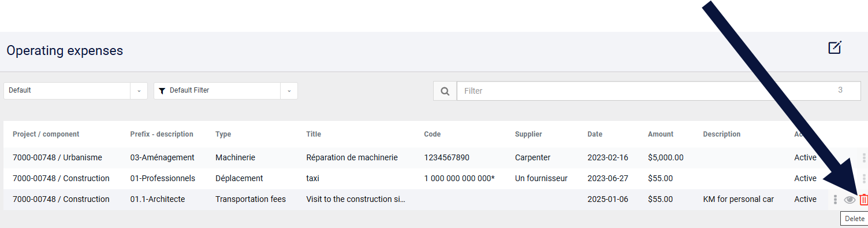Select 7000-00748 / Urbanisme cell

[x=57, y=157]
